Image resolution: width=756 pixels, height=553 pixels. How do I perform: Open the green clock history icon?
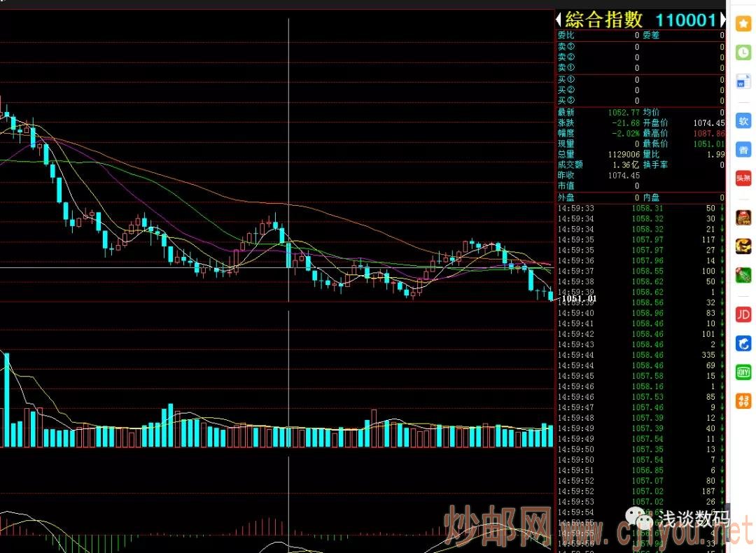coord(743,52)
